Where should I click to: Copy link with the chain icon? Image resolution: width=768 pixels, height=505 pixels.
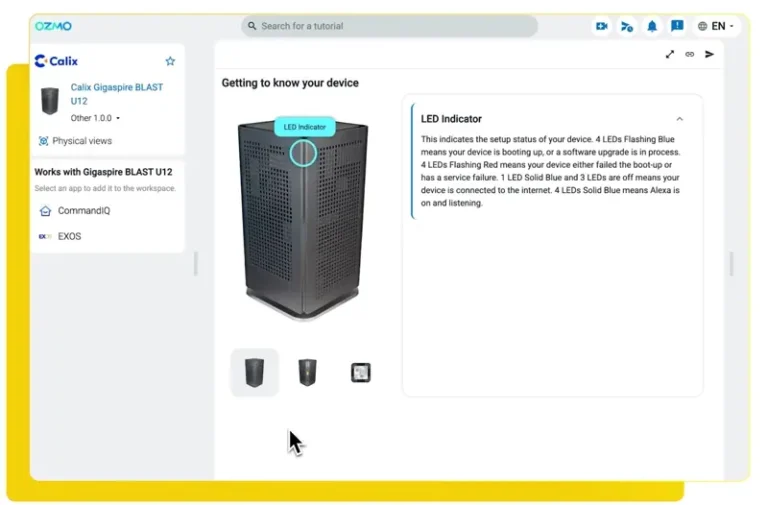tap(690, 54)
